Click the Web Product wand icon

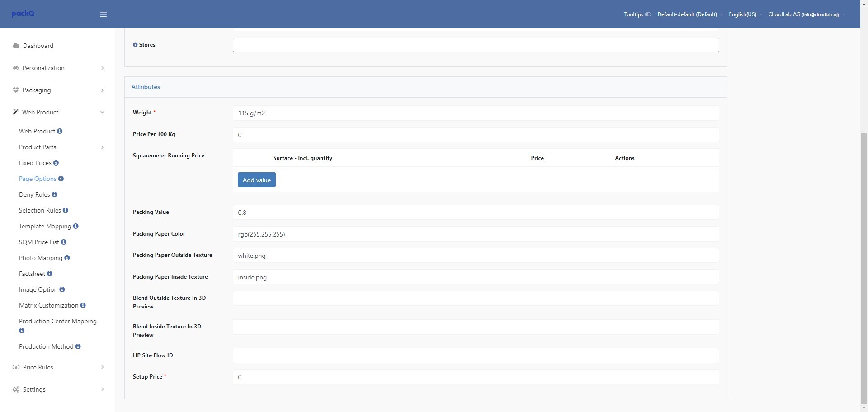point(16,112)
